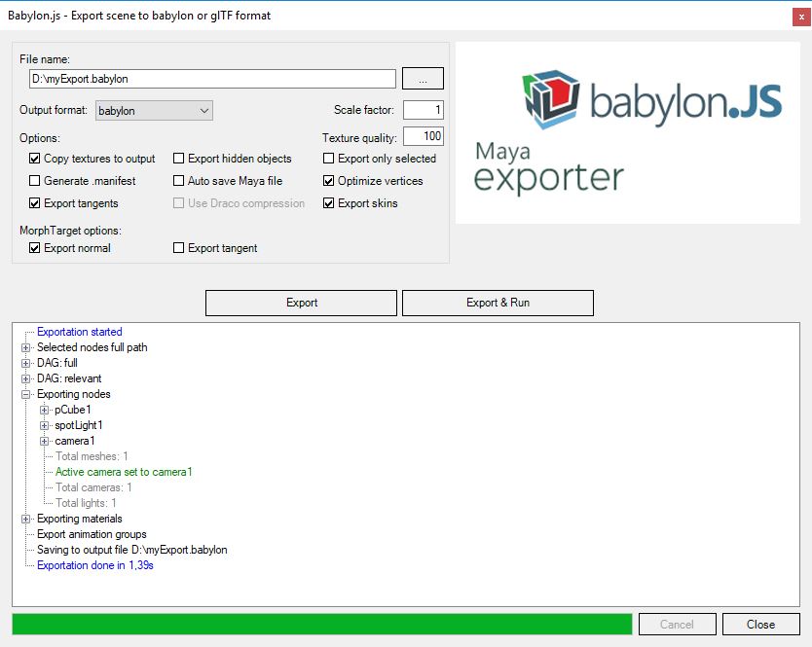Enable Generate .manifest checkbox
812x647 pixels.
tap(35, 181)
